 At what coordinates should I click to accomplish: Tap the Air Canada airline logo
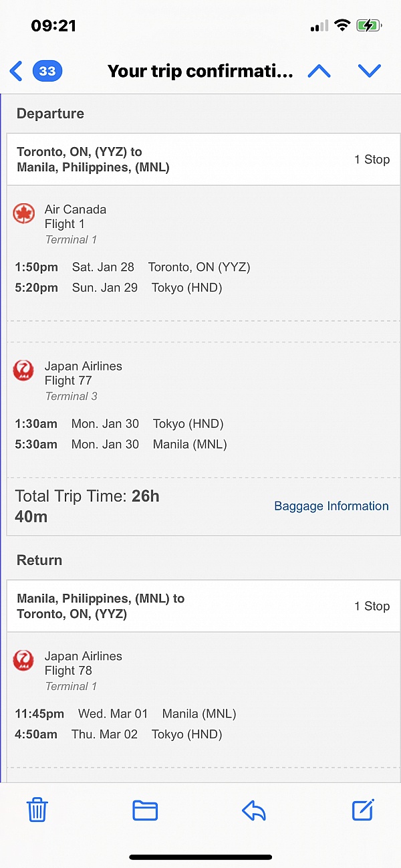(x=23, y=209)
